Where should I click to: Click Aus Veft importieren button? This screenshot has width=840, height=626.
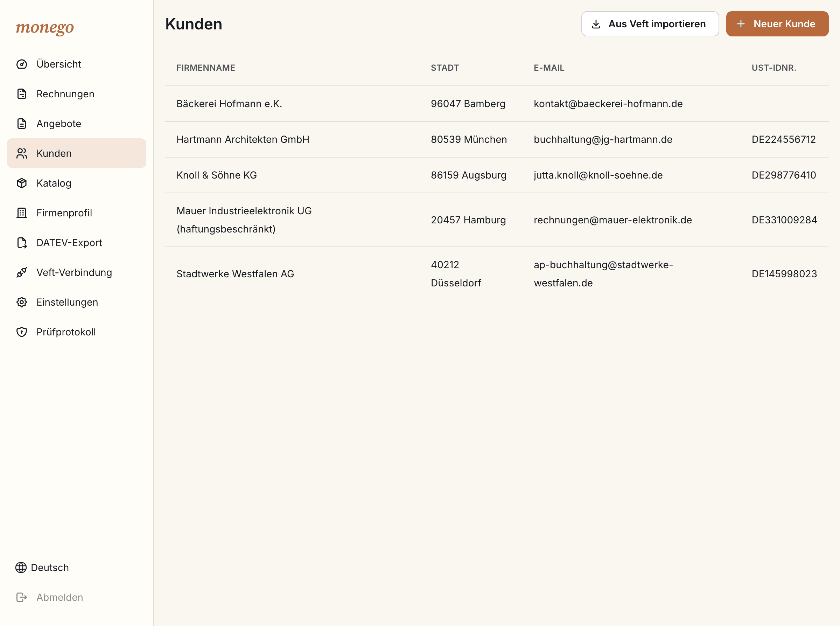[650, 24]
